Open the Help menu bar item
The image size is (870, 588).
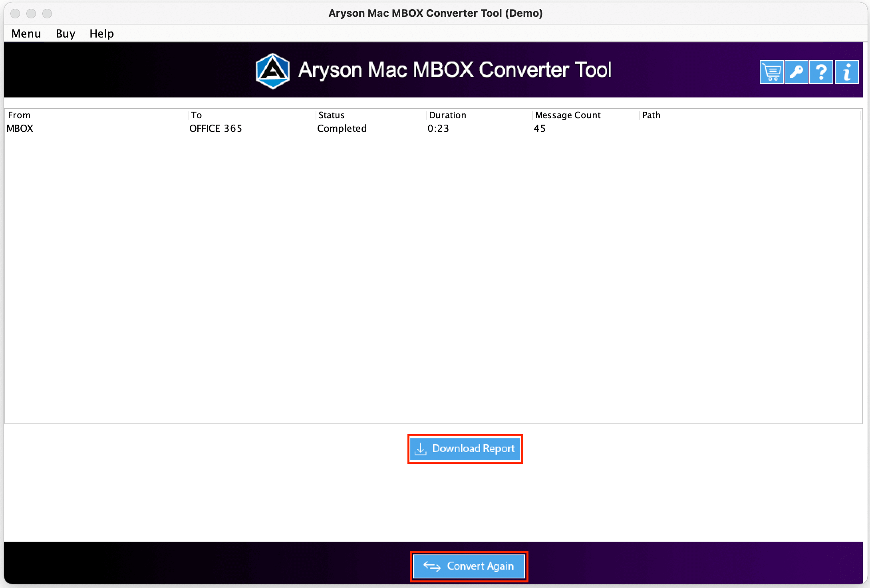coord(101,33)
